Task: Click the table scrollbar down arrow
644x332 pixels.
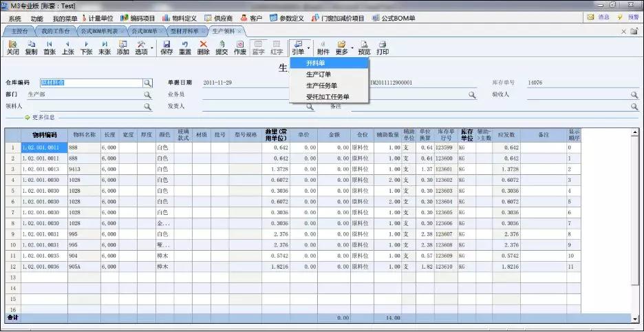Action: (635, 318)
